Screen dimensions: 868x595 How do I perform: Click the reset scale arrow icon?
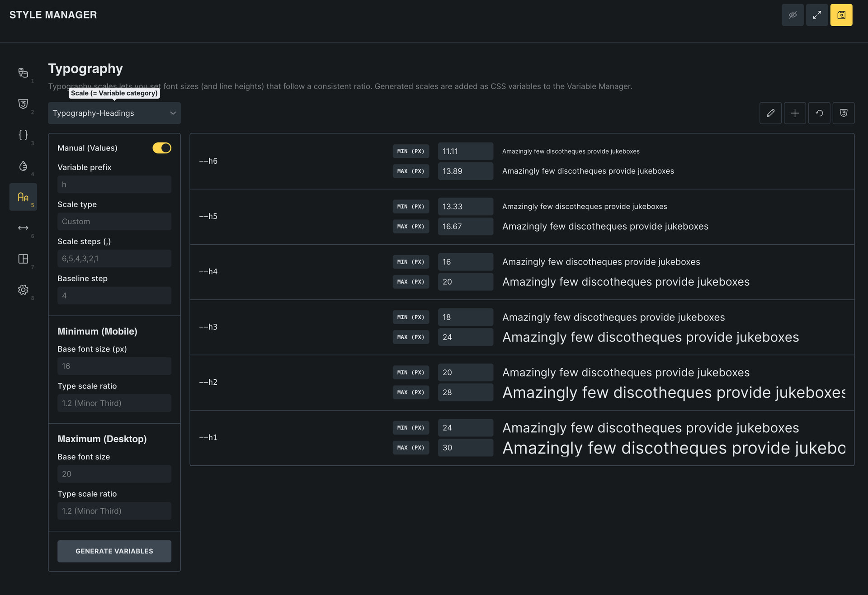click(819, 113)
